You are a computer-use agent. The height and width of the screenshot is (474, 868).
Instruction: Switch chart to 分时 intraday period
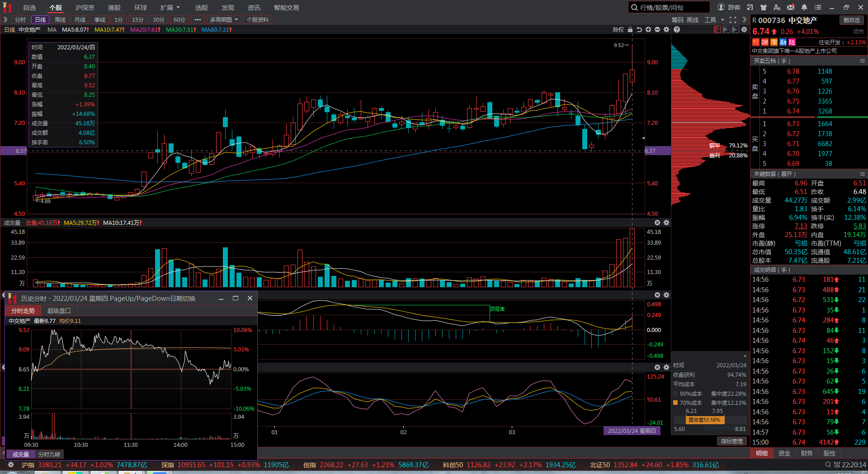coord(20,20)
